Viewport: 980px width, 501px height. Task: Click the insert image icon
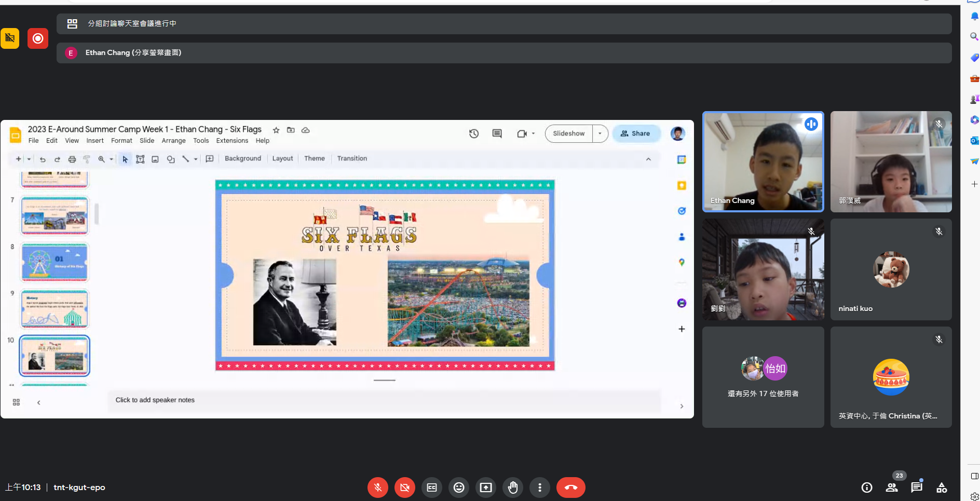[155, 159]
